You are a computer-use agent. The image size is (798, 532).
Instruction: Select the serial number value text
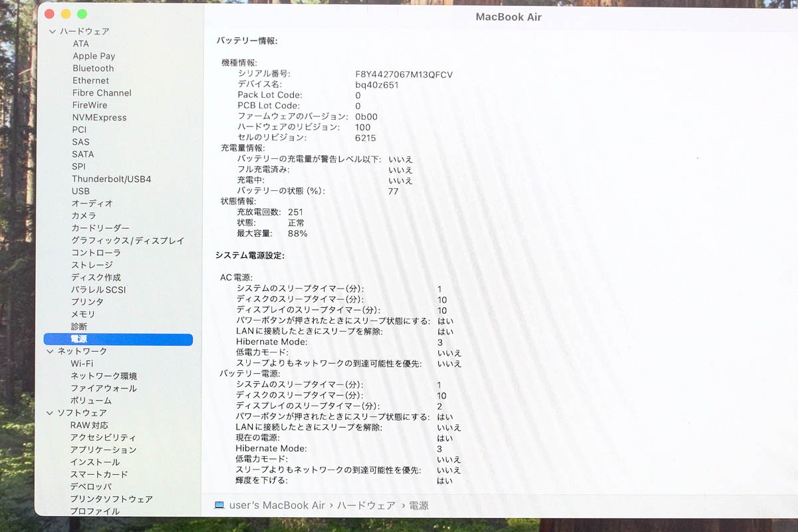(404, 74)
